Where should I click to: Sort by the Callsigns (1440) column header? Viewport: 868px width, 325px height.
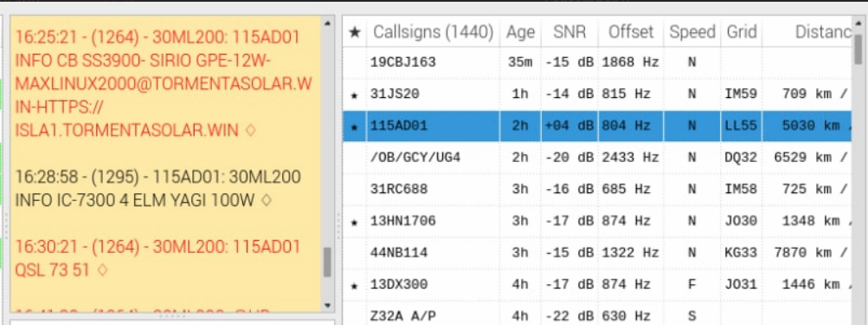(x=433, y=32)
